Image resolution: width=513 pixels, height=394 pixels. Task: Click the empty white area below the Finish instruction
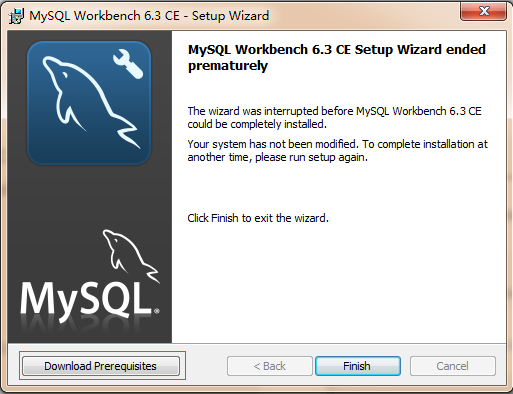(339, 283)
